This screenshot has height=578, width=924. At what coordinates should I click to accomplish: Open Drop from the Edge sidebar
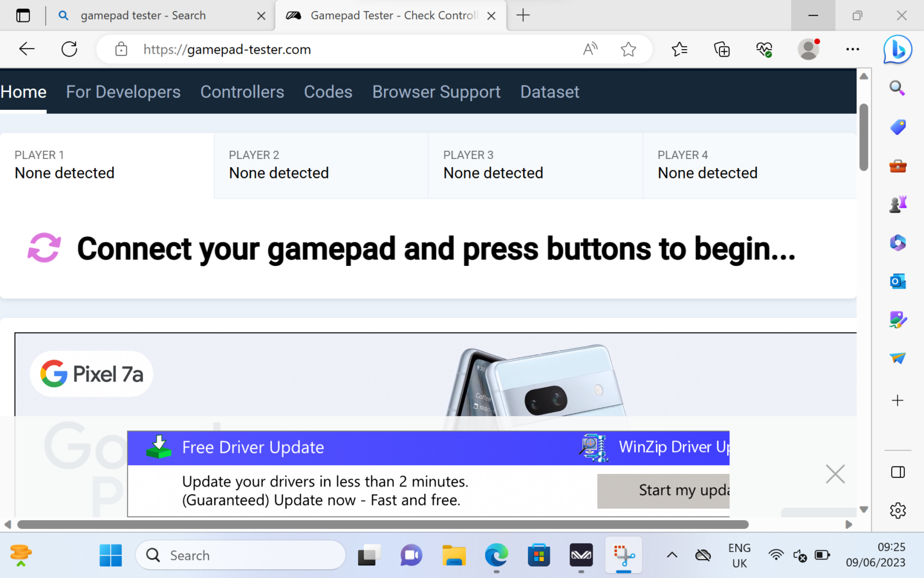pyautogui.click(x=897, y=358)
